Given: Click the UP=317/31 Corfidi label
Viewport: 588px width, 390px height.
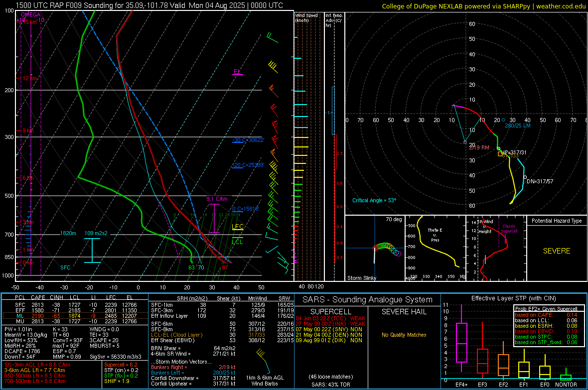Looking at the screenshot, I should click(x=514, y=152).
